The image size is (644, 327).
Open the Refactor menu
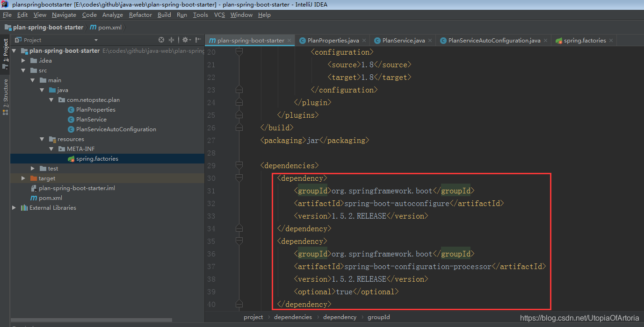[140, 14]
